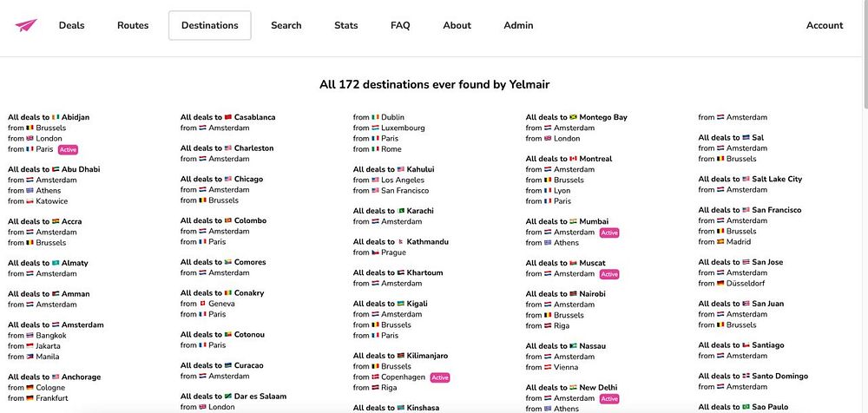Click the Yelmair paper plane logo
This screenshot has height=413, width=868.
click(26, 25)
